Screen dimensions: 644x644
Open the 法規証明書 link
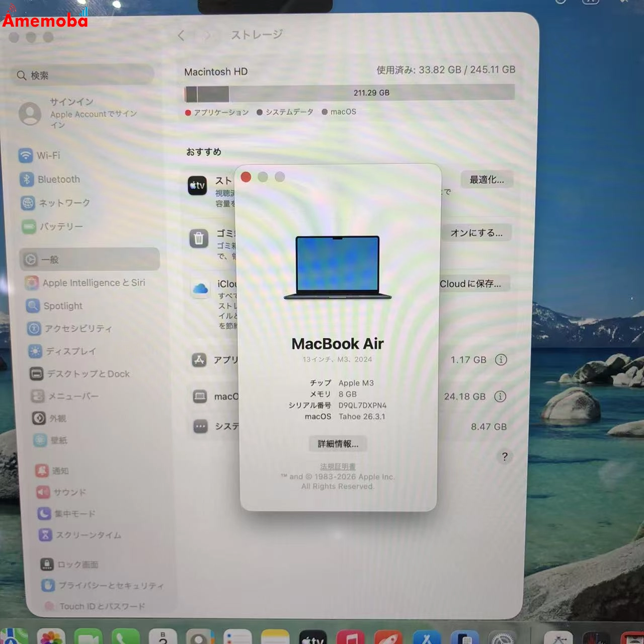(x=338, y=466)
